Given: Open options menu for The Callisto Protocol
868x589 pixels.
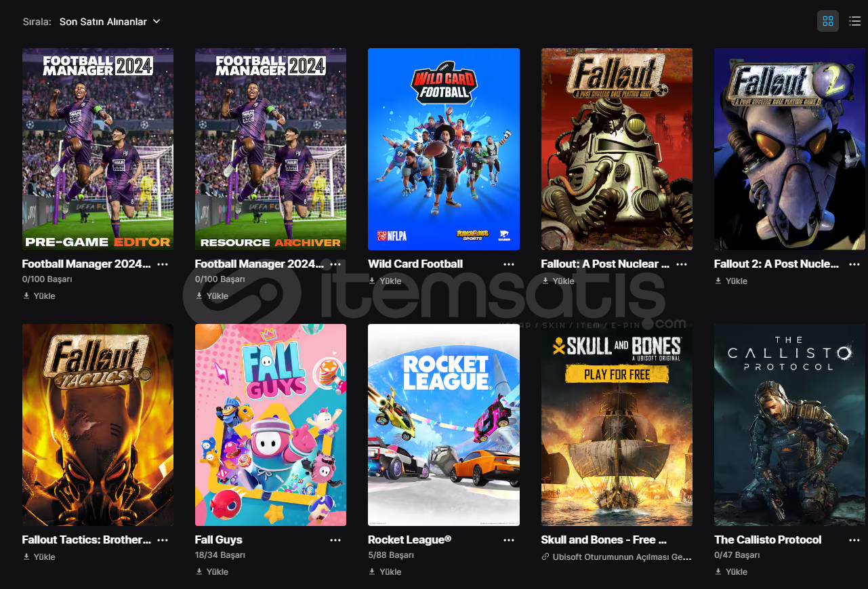Looking at the screenshot, I should pyautogui.click(x=854, y=540).
